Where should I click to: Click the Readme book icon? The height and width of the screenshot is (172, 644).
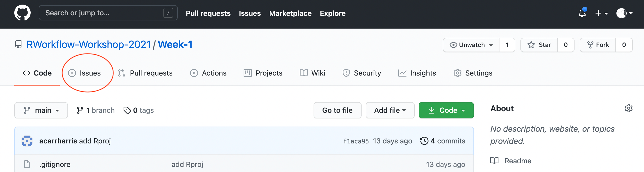pos(494,161)
